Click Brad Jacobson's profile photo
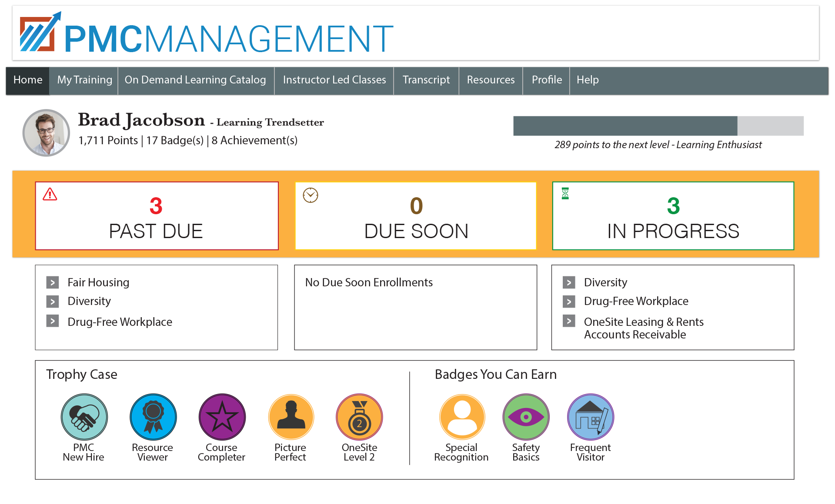 point(46,133)
